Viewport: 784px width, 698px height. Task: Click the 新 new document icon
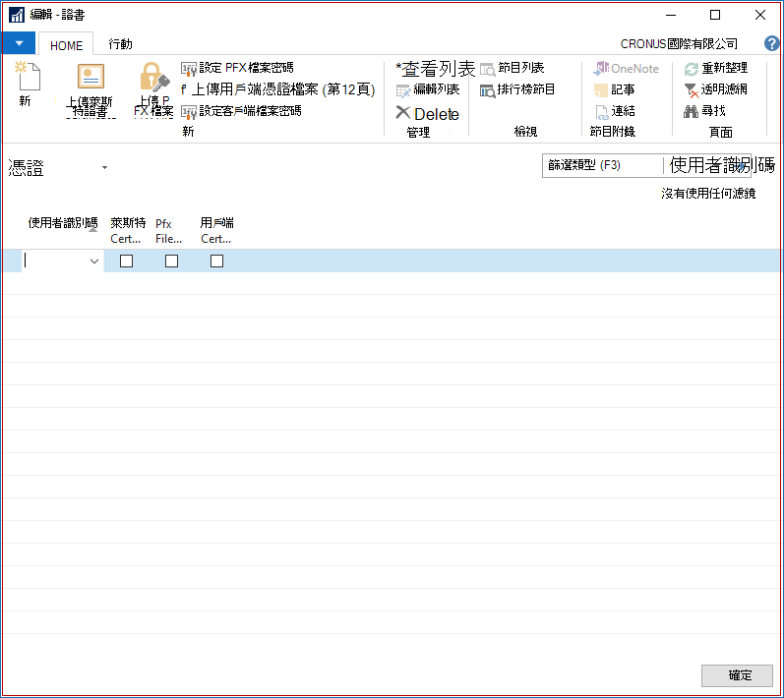click(x=28, y=76)
